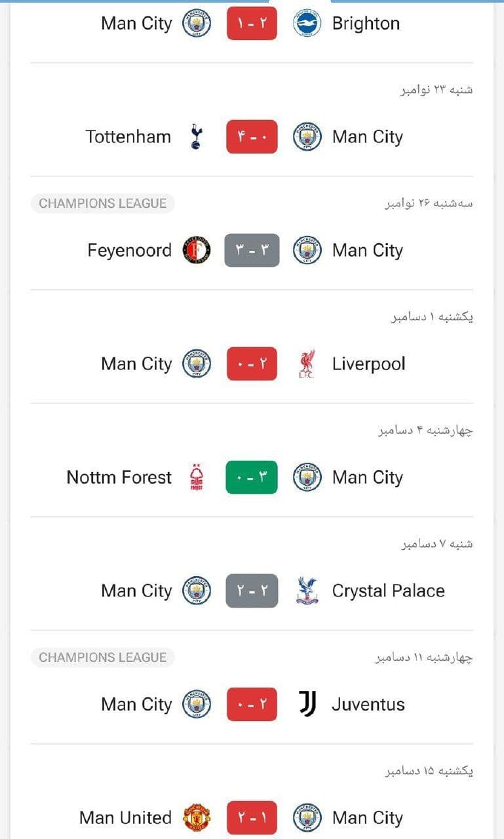Open the Man United team name link
This screenshot has height=839, width=504.
point(125,818)
